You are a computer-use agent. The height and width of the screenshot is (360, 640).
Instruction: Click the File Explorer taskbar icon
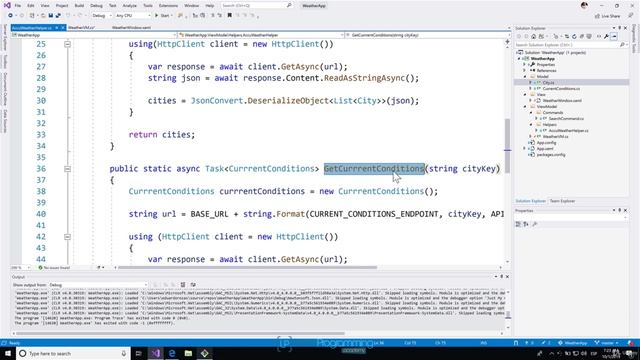pyautogui.click(x=188, y=353)
